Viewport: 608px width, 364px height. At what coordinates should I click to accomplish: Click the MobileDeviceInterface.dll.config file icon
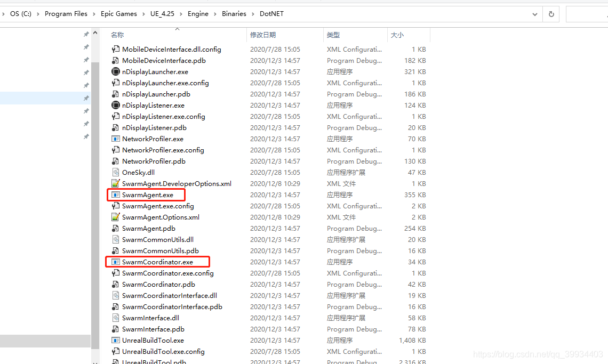tap(116, 49)
